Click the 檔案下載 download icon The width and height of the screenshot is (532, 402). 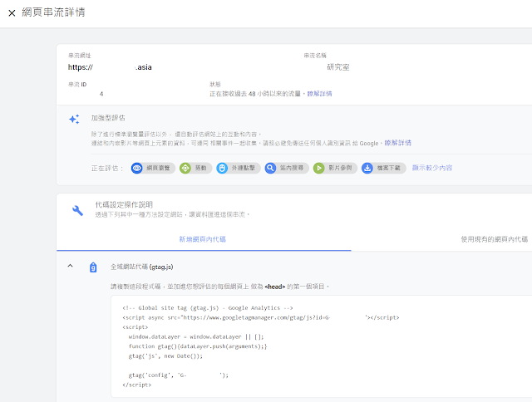(x=367, y=168)
